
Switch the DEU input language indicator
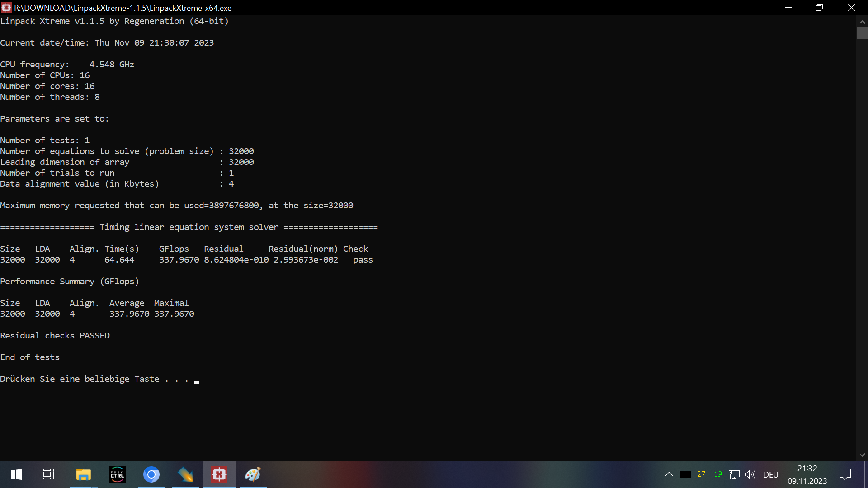point(771,474)
